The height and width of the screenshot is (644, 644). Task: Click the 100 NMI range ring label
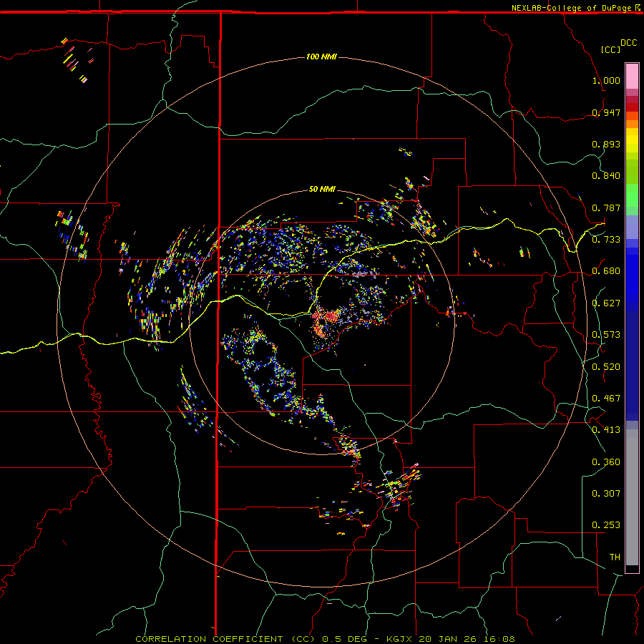321,57
